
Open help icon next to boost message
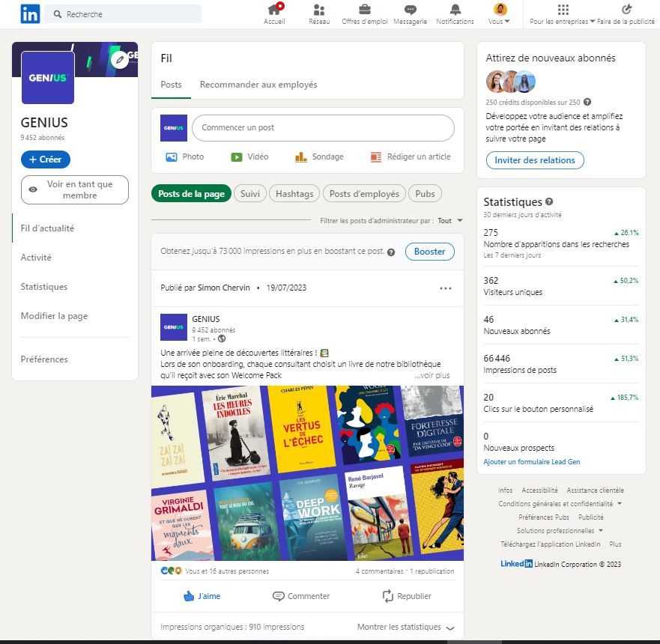point(391,252)
